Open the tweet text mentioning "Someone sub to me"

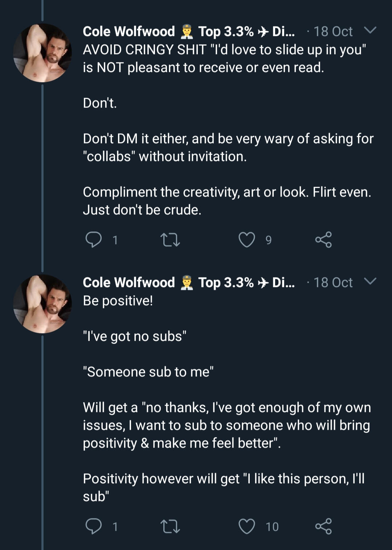pos(148,372)
